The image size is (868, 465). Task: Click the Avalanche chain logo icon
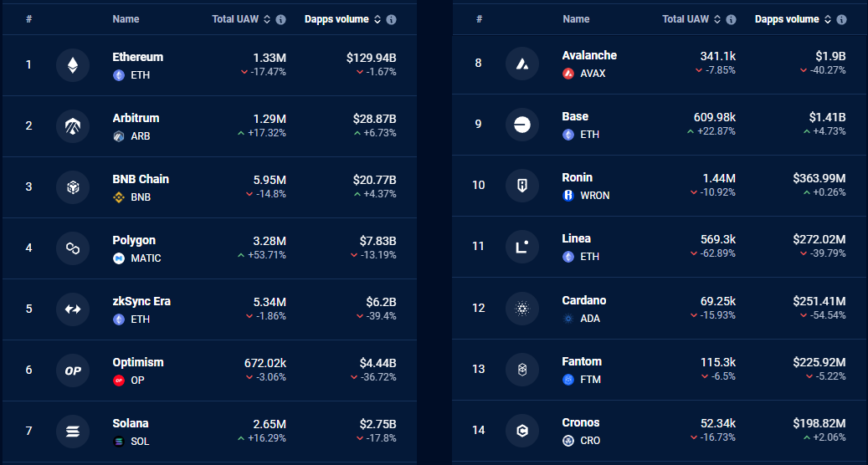point(522,64)
